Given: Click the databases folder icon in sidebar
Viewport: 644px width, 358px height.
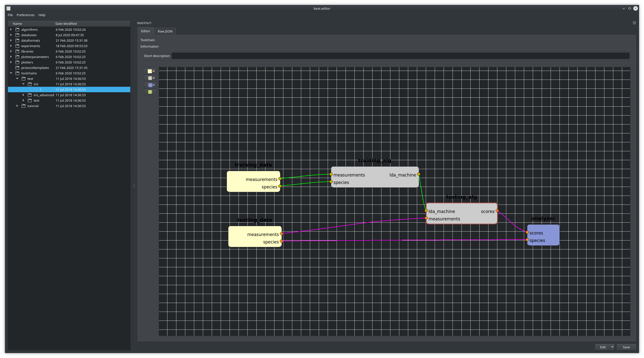Looking at the screenshot, I should [17, 35].
